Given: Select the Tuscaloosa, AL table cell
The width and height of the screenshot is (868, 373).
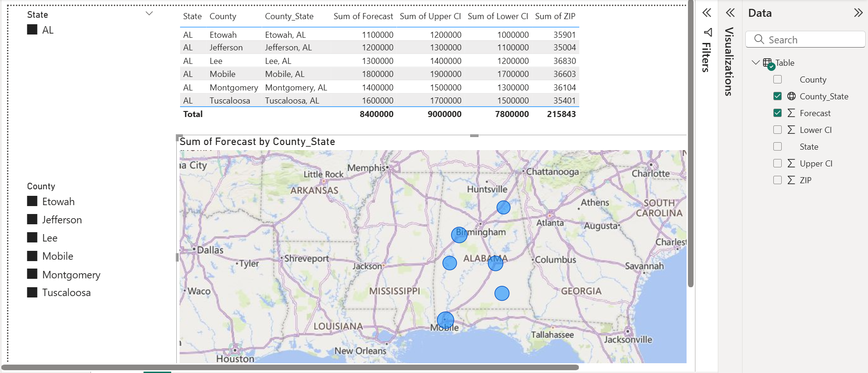Looking at the screenshot, I should (x=292, y=101).
